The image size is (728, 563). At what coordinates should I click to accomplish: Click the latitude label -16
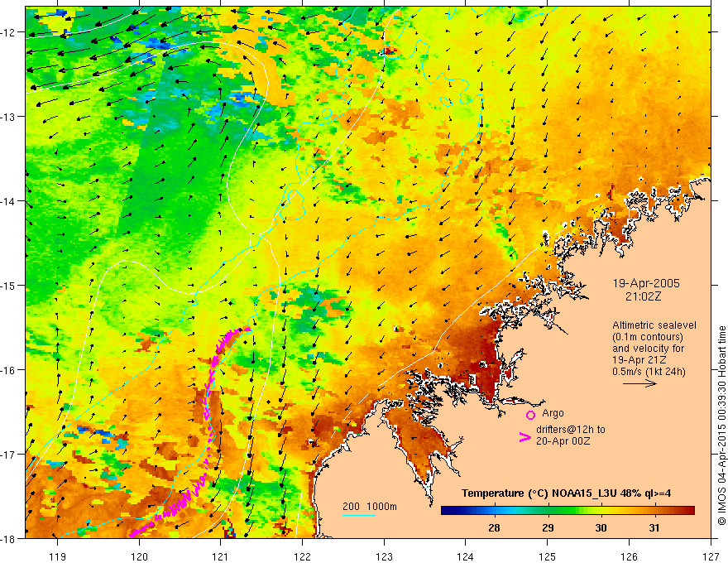point(9,370)
